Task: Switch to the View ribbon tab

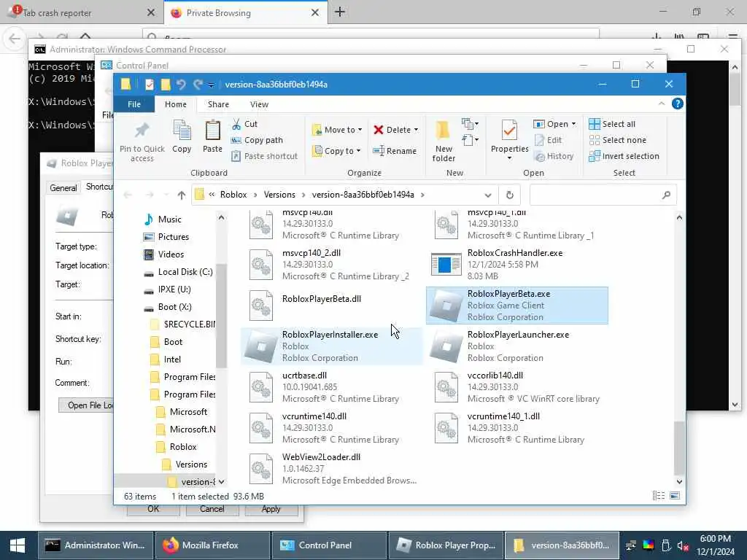Action: [x=259, y=104]
